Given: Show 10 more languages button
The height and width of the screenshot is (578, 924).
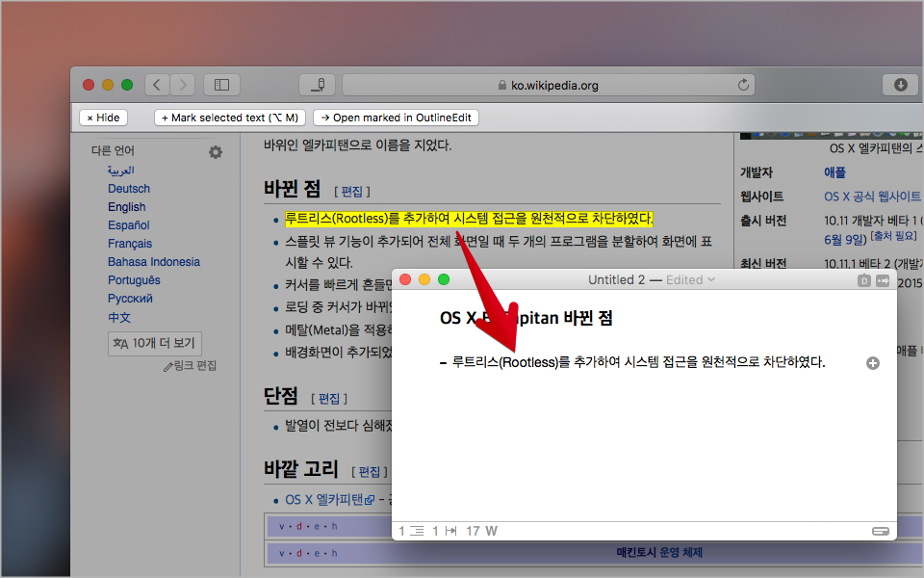Looking at the screenshot, I should [x=155, y=343].
